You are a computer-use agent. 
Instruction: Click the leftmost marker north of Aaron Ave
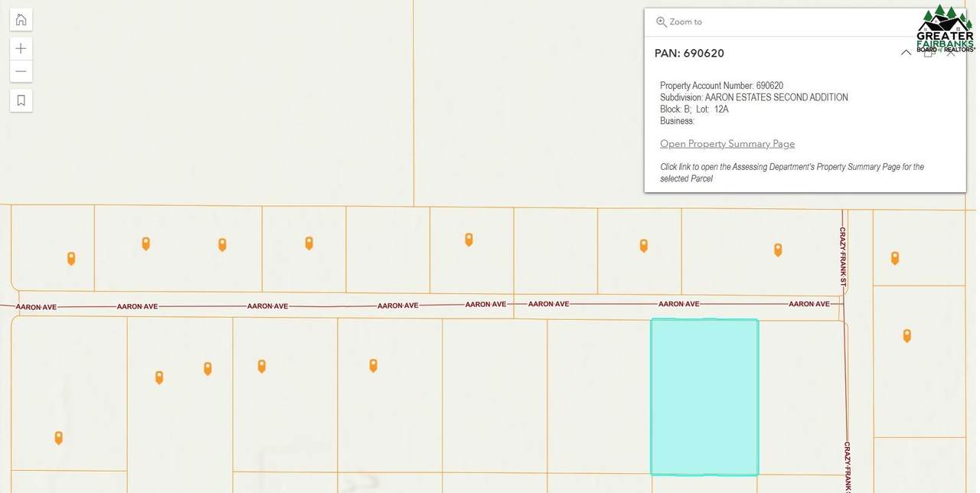[x=71, y=258]
